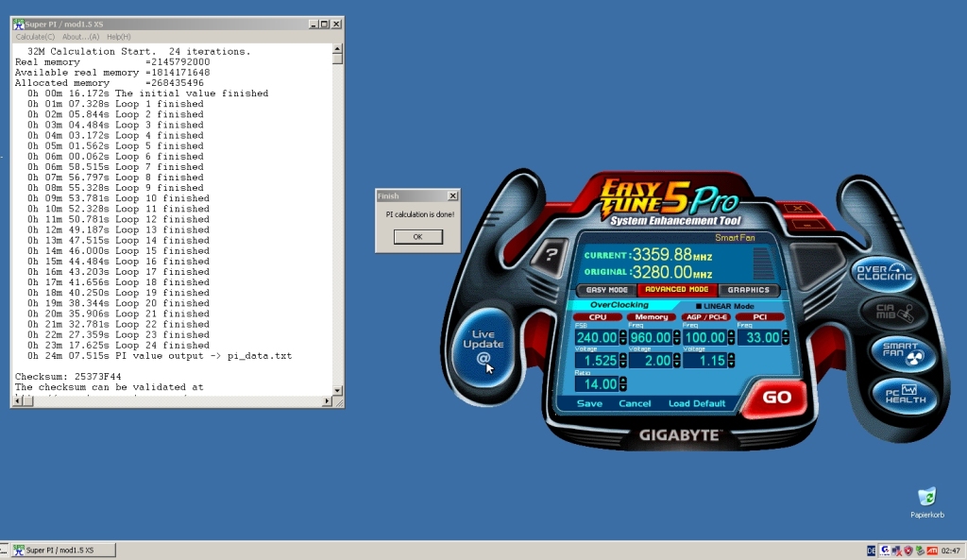Close the Finish dialog with its X

point(452,195)
